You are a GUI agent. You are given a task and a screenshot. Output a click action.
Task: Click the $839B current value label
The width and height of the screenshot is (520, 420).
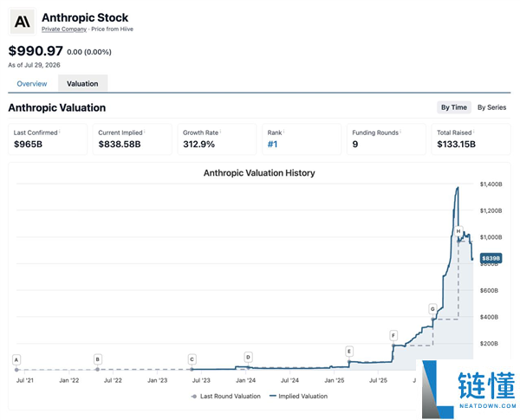pyautogui.click(x=491, y=258)
